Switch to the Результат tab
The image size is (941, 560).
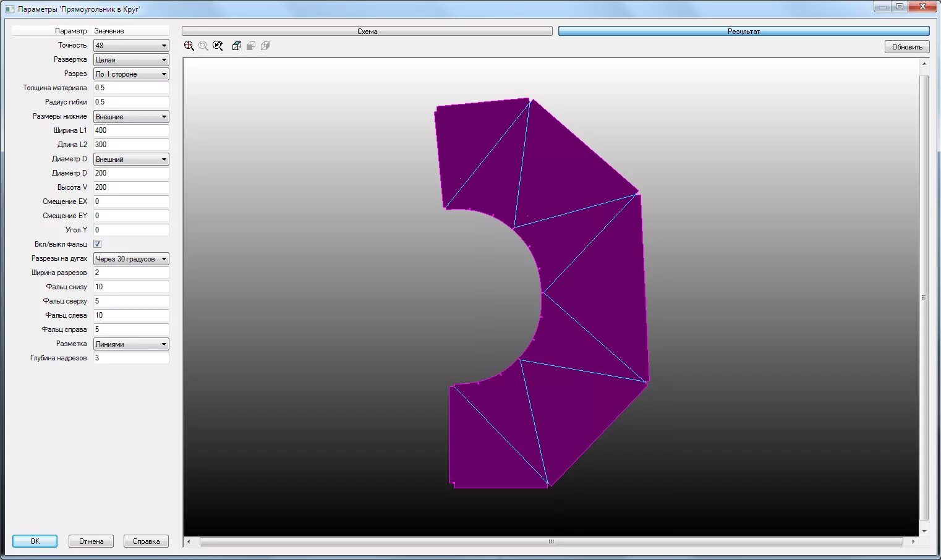click(744, 31)
